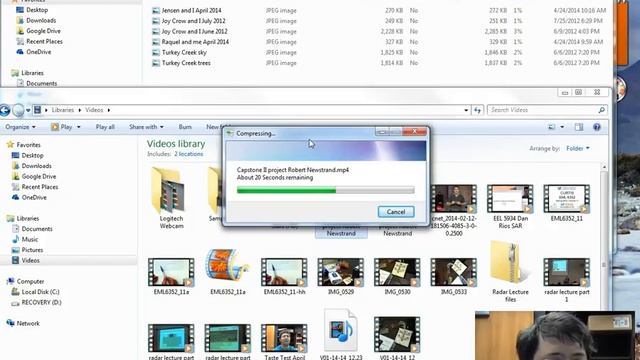Image resolution: width=640 pixels, height=360 pixels.
Task: Click the Back navigation button
Action: coord(4,110)
